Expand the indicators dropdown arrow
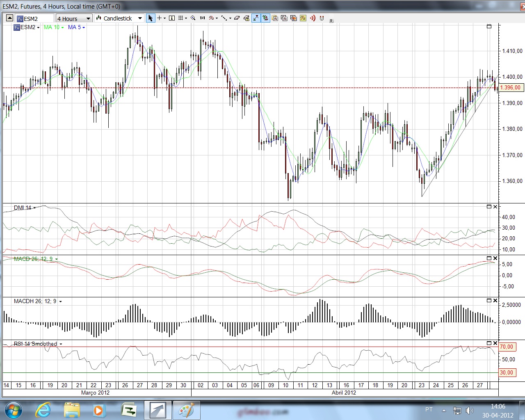This screenshot has height=420, width=525. (x=217, y=18)
